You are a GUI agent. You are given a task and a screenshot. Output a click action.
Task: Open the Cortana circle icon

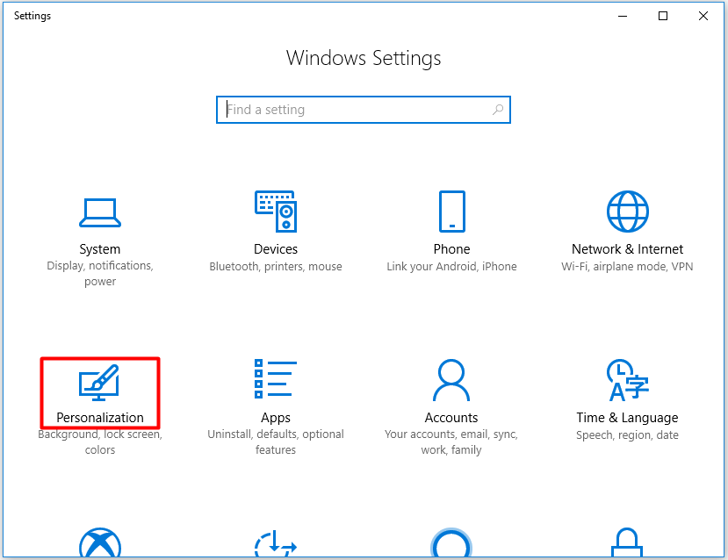451,544
